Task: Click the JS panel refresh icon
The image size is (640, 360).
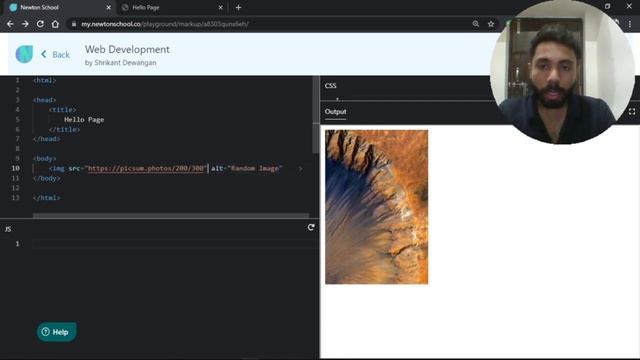Action: pos(311,227)
